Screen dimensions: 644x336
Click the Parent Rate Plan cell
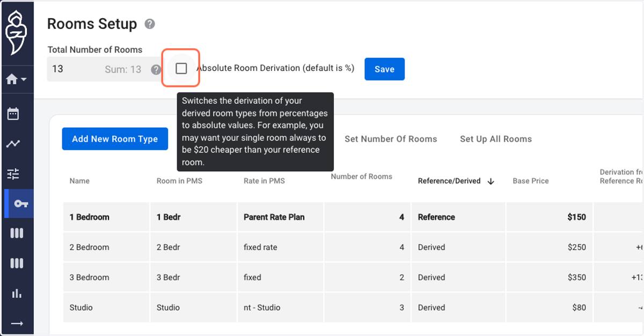280,217
